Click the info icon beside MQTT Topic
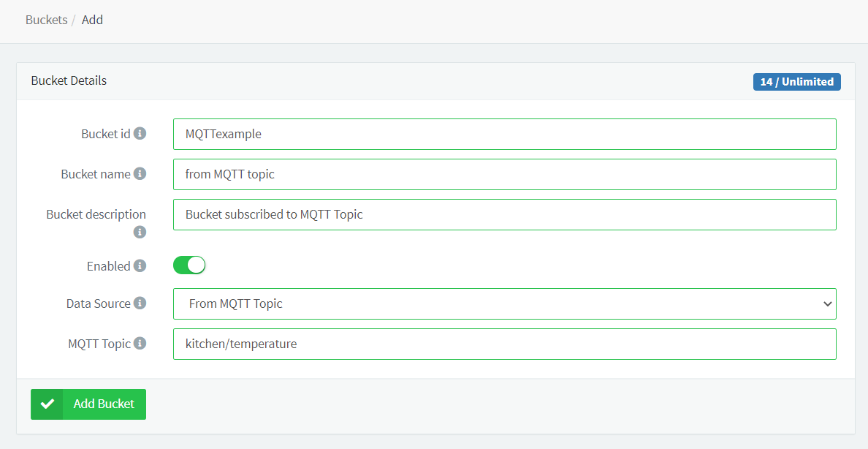The image size is (868, 449). 140,344
